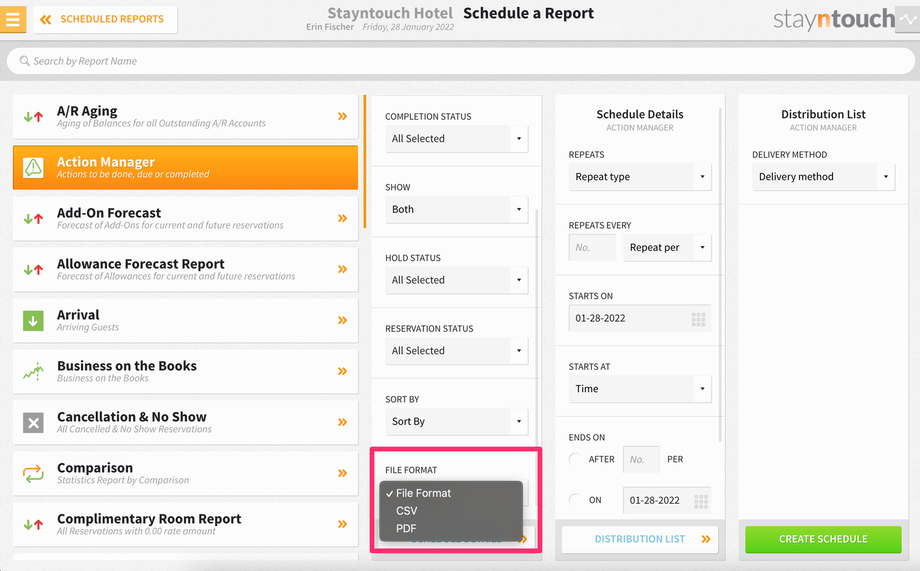This screenshot has width=920, height=571.
Task: Click the chevron on Comparison row
Action: pyautogui.click(x=343, y=473)
